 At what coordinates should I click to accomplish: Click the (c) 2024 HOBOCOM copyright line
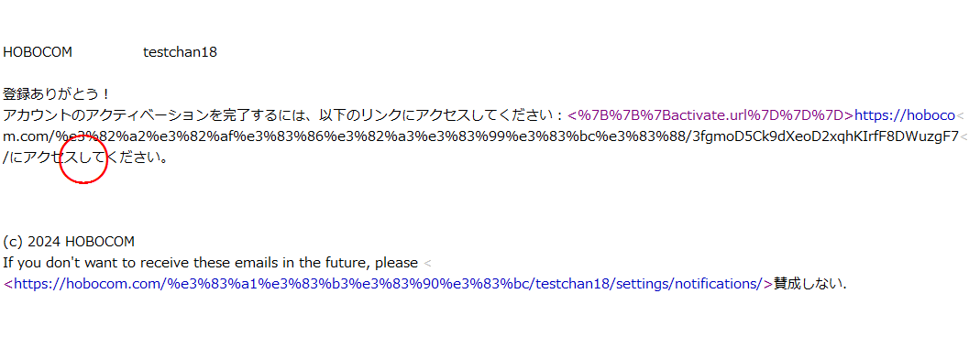(69, 242)
